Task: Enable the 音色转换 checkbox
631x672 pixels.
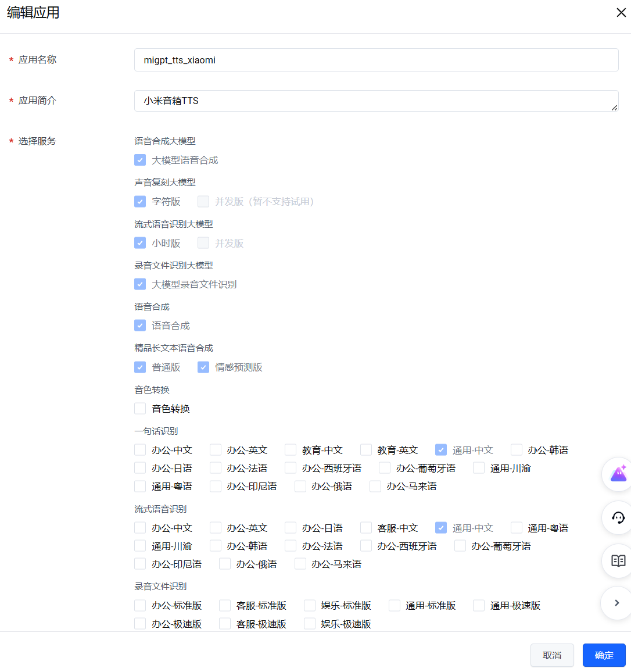Action: pyautogui.click(x=140, y=409)
